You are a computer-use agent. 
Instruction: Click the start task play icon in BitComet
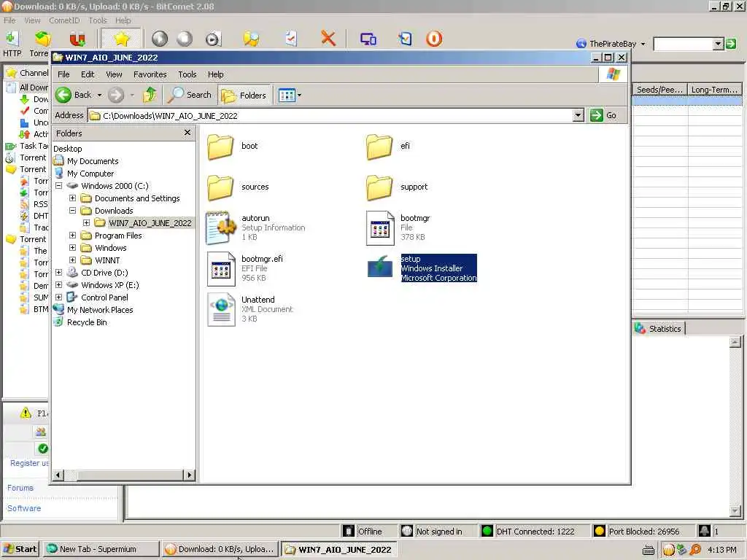click(x=160, y=39)
